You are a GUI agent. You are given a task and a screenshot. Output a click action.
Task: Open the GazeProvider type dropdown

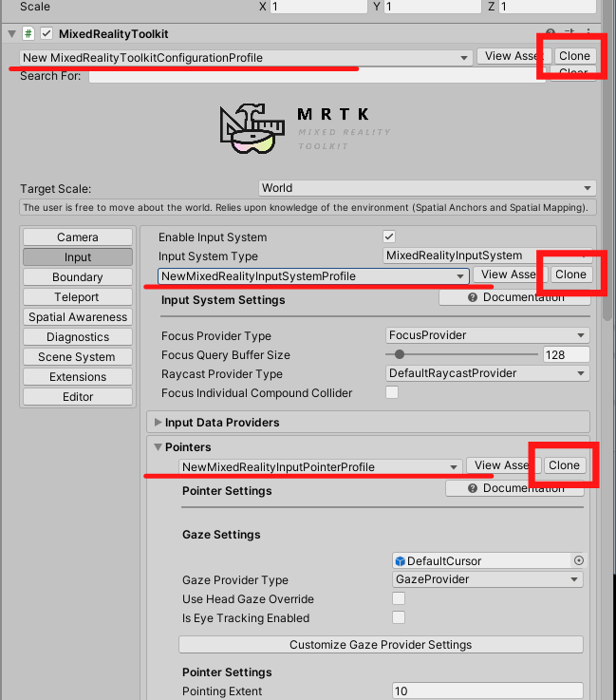tap(488, 579)
